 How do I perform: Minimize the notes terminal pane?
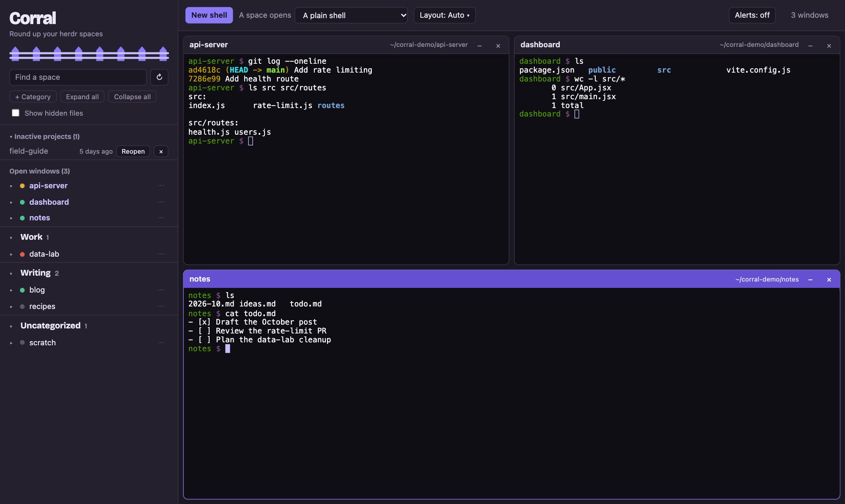click(x=810, y=279)
